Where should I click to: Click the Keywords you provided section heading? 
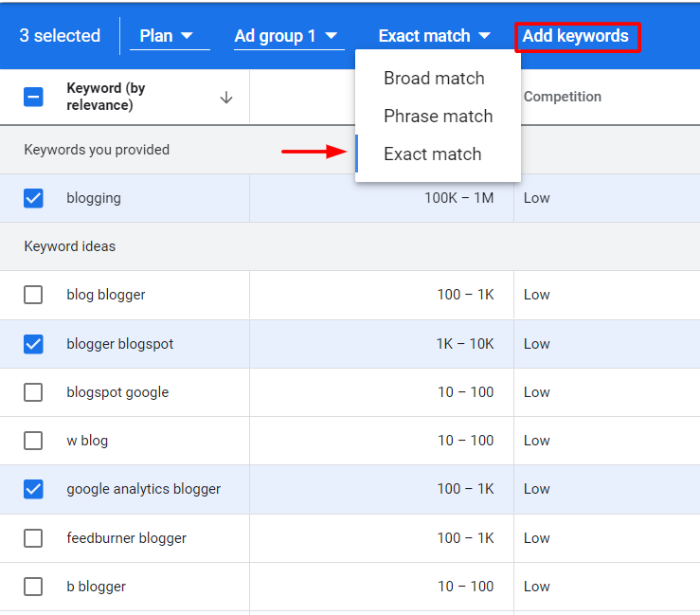point(97,150)
